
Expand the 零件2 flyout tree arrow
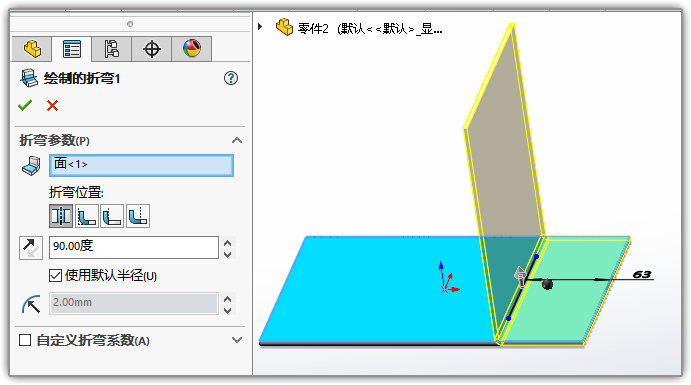[260, 27]
